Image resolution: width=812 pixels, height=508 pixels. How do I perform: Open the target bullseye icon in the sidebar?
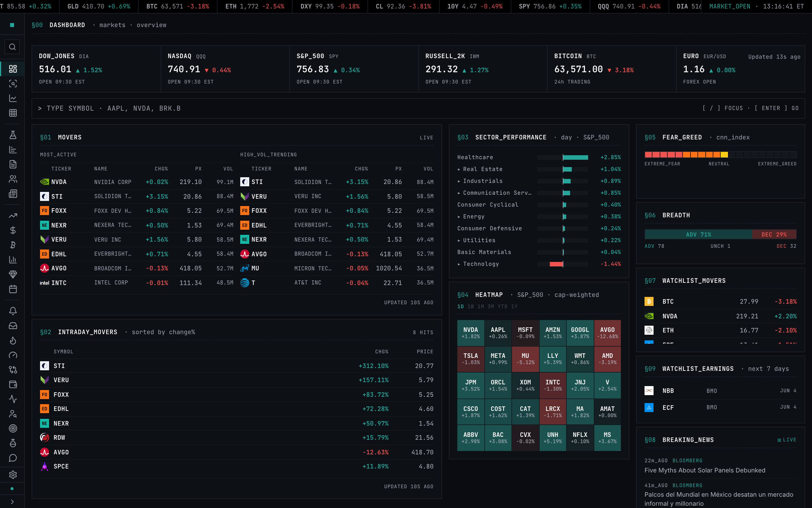pos(13,428)
